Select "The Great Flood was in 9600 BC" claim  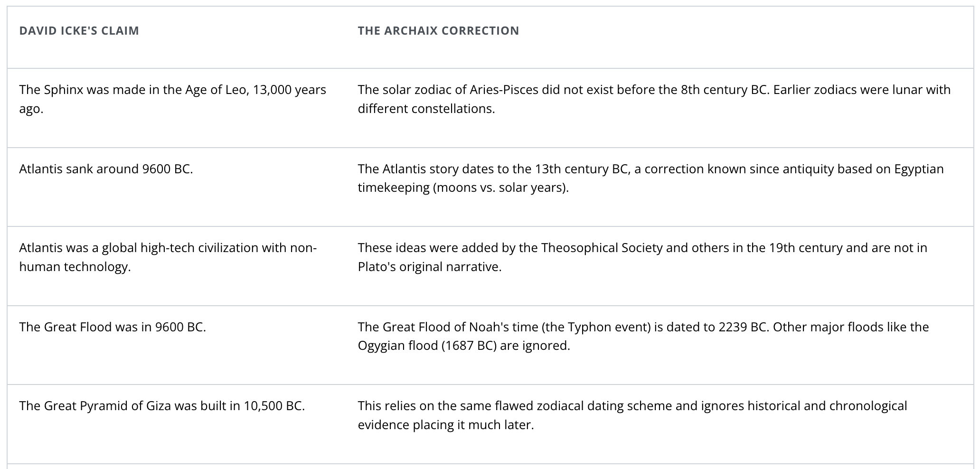(x=113, y=327)
